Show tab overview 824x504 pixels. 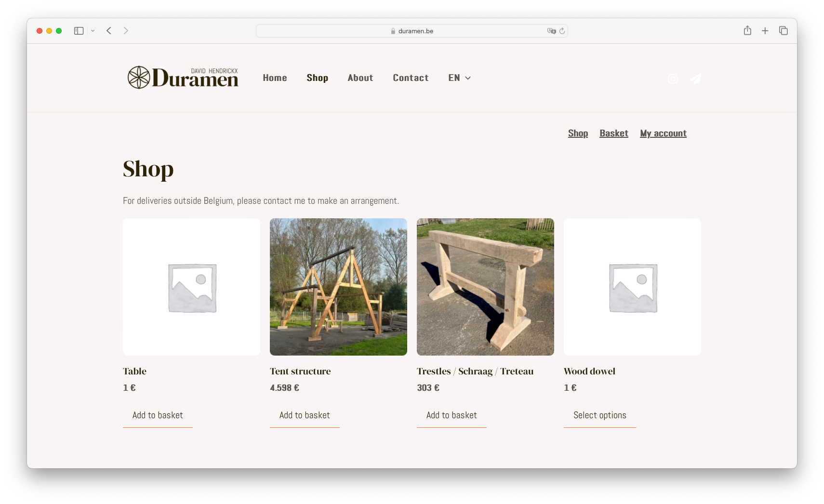click(x=784, y=31)
